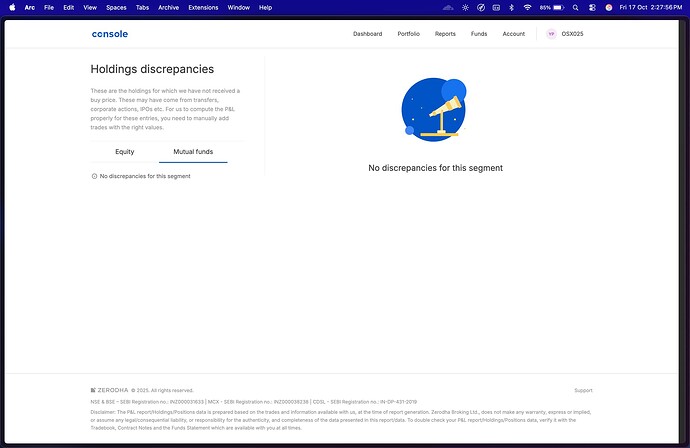Viewport: 690px width, 448px height.
Task: Open the Window menu
Action: (239, 7)
